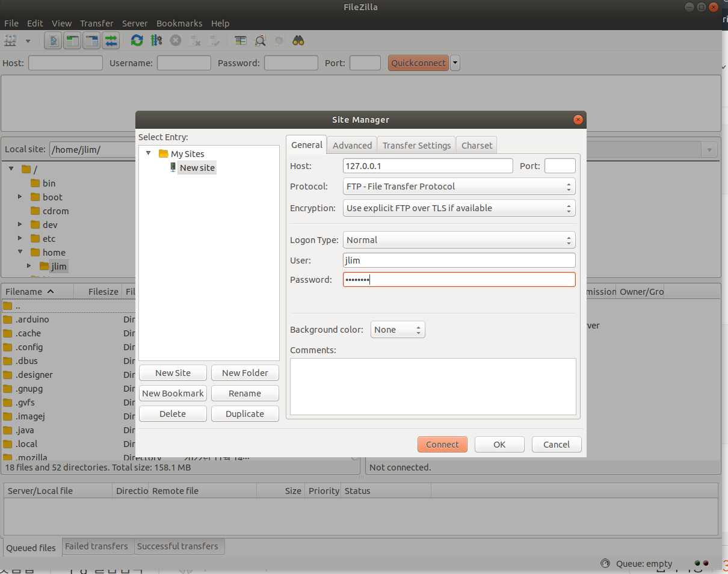Select the cdrom folder in local tree
The image size is (728, 574).
pos(55,211)
